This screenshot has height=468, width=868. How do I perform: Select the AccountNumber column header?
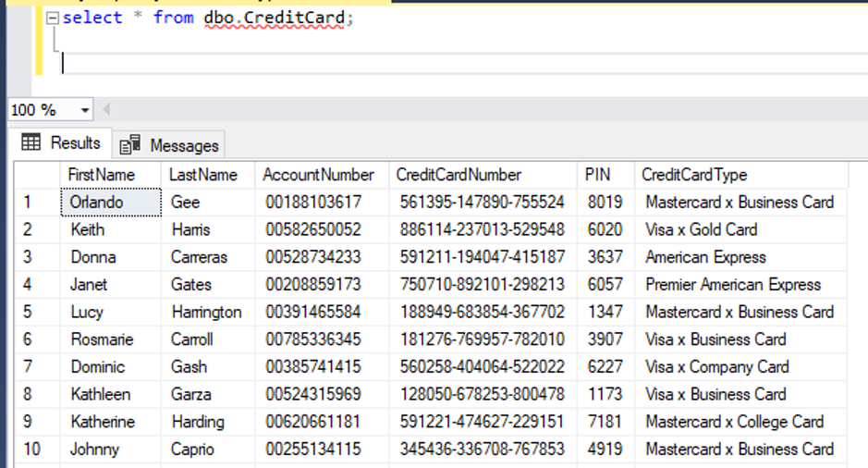pyautogui.click(x=319, y=175)
